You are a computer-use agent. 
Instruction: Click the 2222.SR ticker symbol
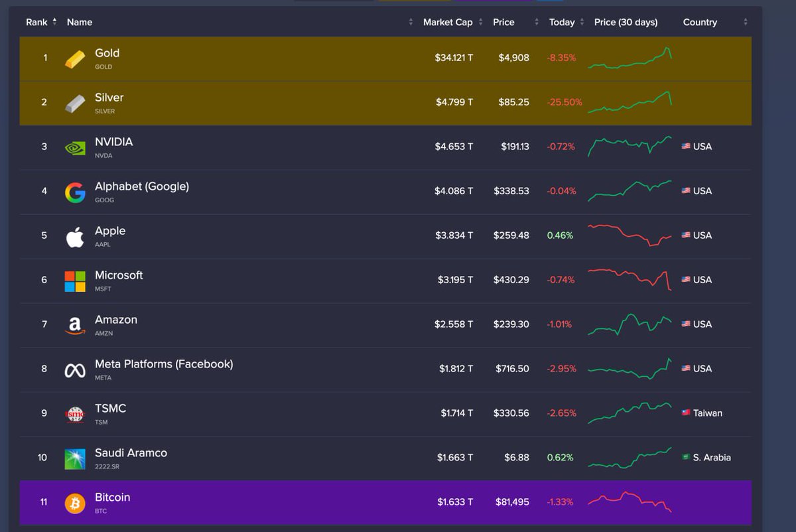[x=107, y=467]
